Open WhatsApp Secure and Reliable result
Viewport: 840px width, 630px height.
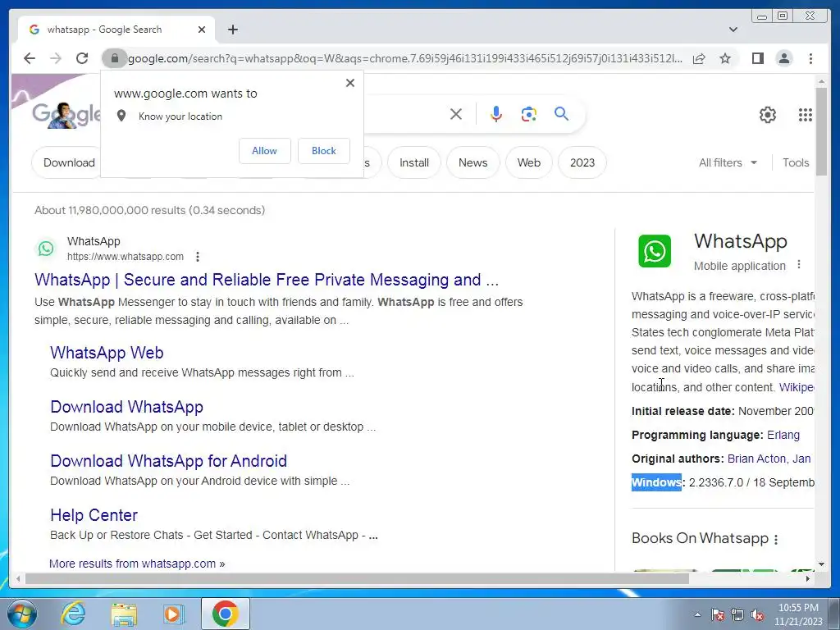pos(267,280)
